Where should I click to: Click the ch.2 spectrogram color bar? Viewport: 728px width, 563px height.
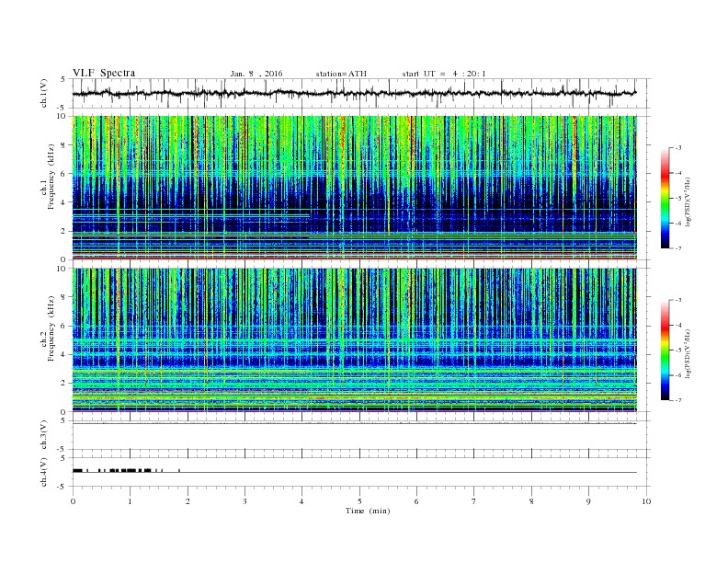pos(665,350)
